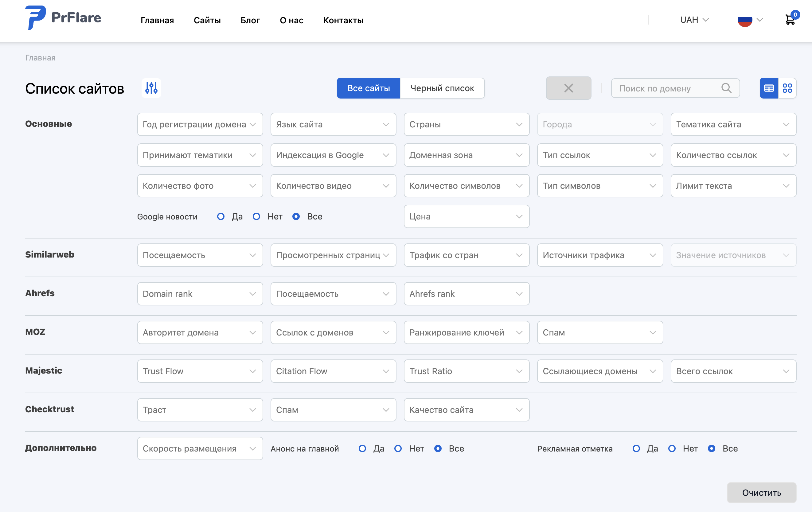Select Анонс на главной Нет radio
This screenshot has height=512, width=812.
click(x=398, y=448)
